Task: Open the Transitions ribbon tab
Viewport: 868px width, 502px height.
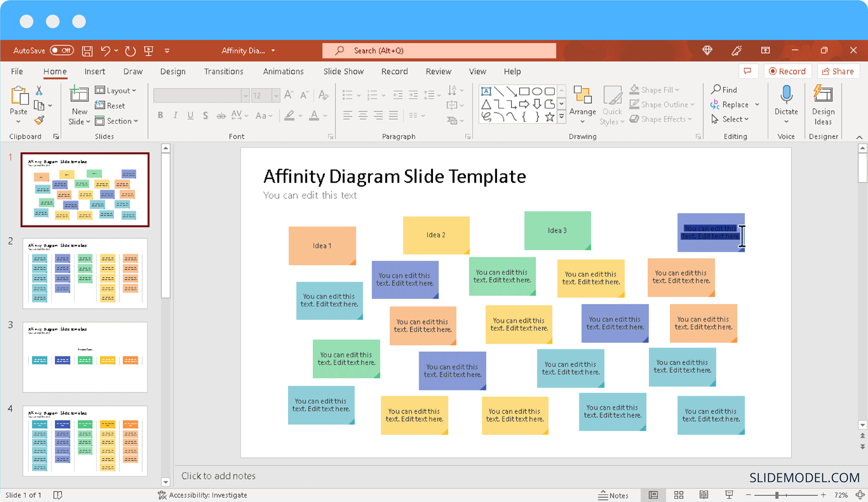Action: coord(224,72)
